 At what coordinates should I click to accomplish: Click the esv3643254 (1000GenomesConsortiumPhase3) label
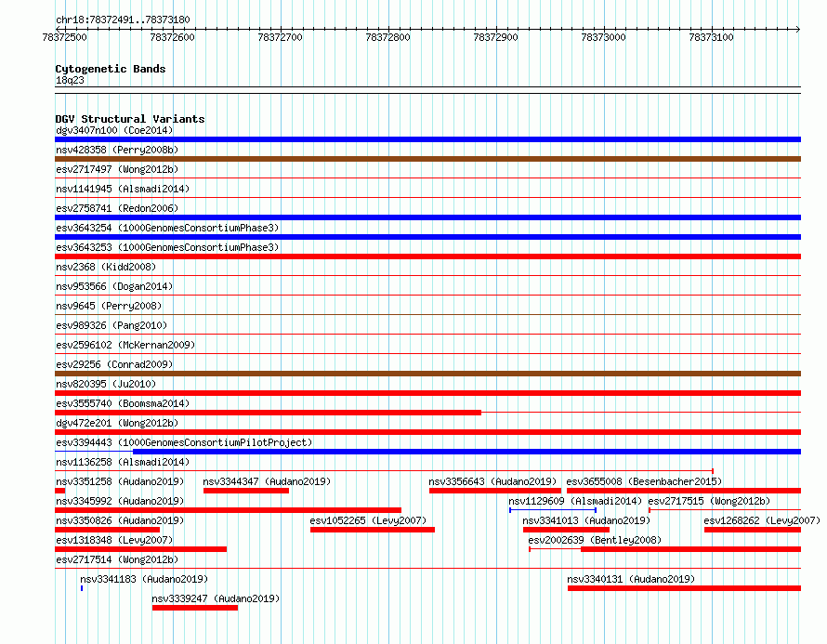tap(167, 228)
